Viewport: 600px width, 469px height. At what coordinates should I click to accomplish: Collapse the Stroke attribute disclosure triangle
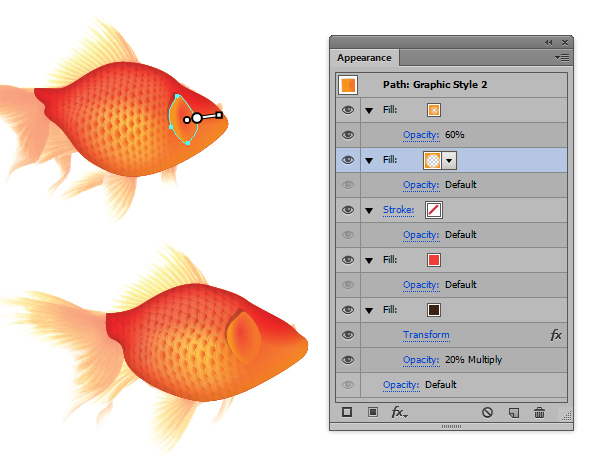369,210
